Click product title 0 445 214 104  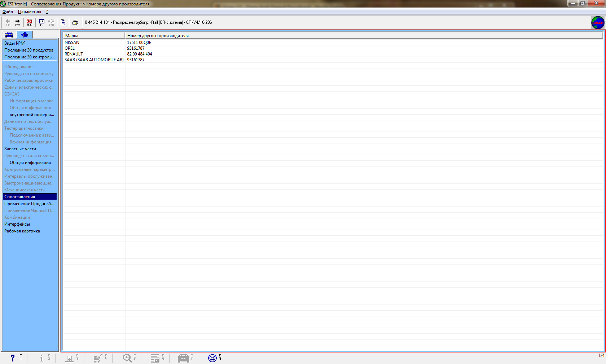pyautogui.click(x=97, y=22)
